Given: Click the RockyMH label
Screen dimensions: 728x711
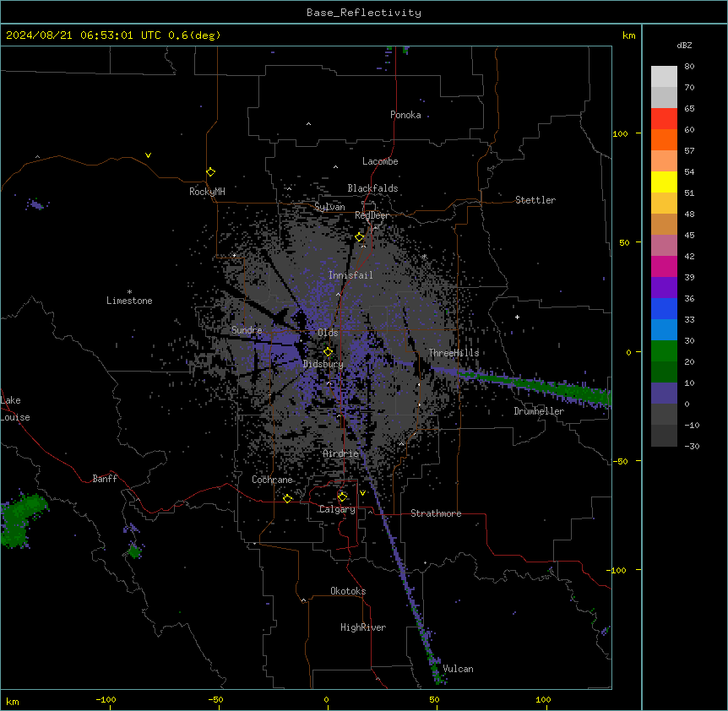Looking at the screenshot, I should pyautogui.click(x=207, y=192).
